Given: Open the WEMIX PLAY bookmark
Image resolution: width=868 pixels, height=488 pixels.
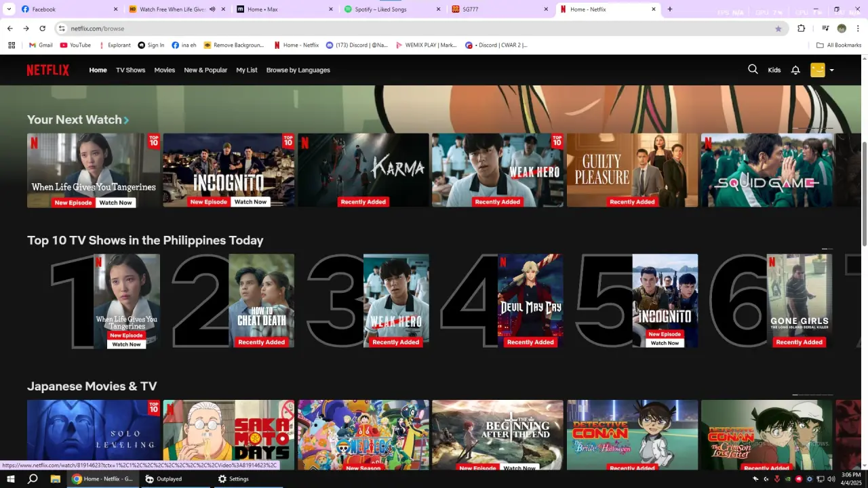Looking at the screenshot, I should point(427,45).
